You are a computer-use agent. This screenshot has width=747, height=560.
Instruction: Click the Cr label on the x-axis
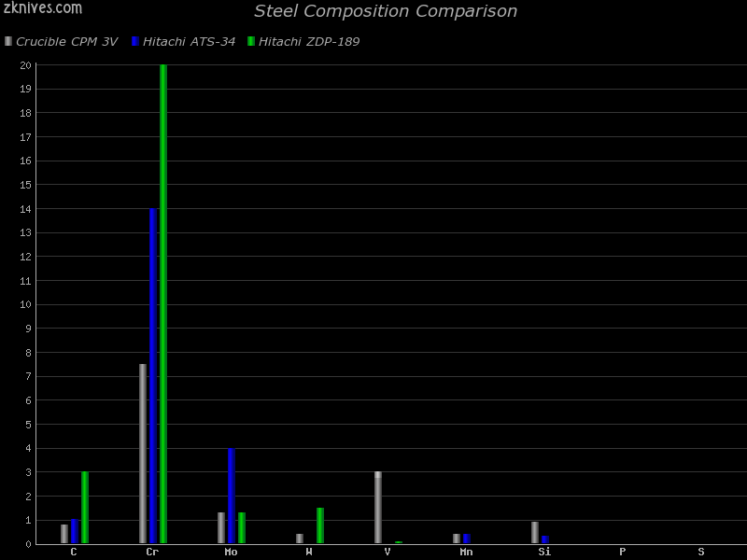(152, 552)
